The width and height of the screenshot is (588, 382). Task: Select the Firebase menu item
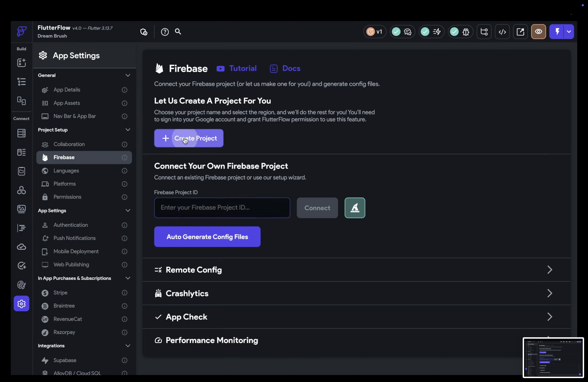[x=84, y=157]
